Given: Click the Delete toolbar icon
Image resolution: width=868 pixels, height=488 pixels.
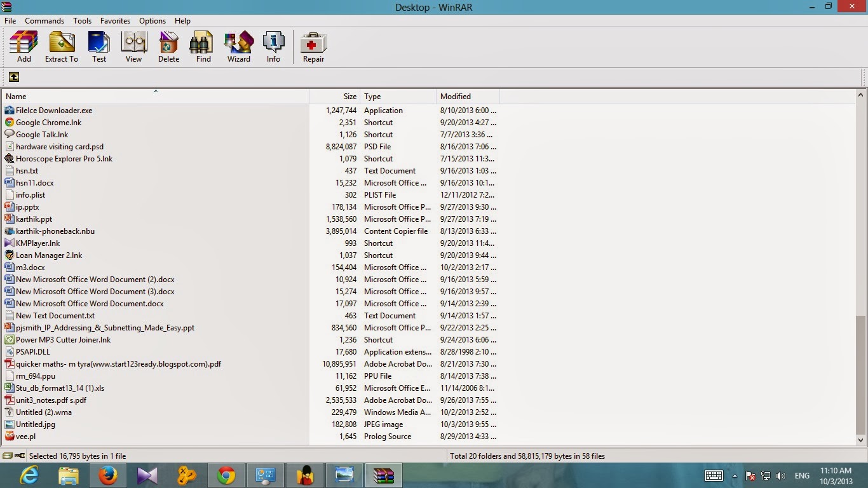Looking at the screenshot, I should coord(168,43).
